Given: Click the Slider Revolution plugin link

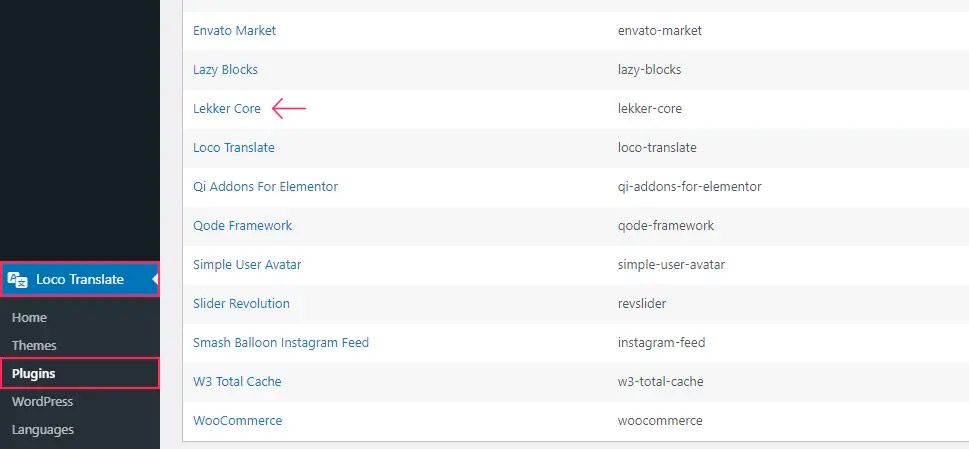Looking at the screenshot, I should click(241, 304).
